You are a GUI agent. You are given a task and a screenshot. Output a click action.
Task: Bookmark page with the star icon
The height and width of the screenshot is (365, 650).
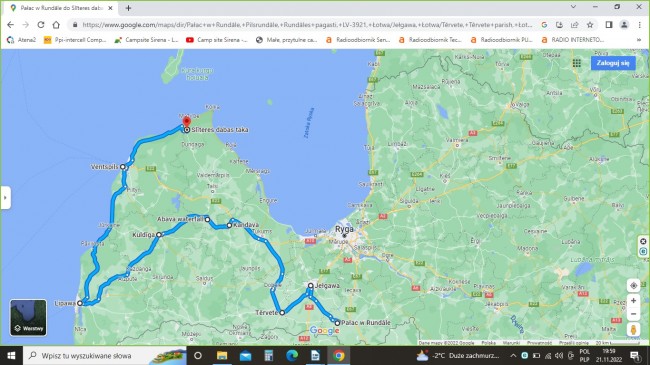coord(590,25)
